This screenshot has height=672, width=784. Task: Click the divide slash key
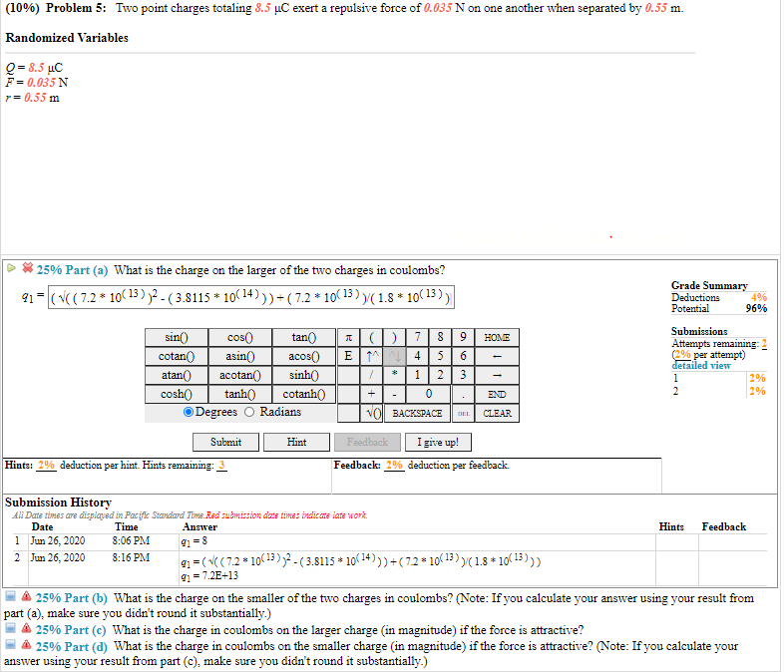(x=371, y=375)
